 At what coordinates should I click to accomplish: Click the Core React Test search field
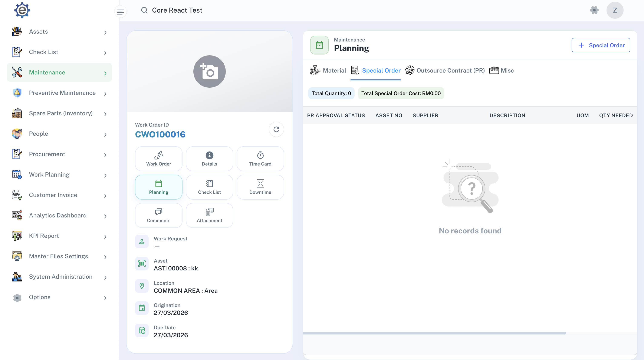(177, 10)
